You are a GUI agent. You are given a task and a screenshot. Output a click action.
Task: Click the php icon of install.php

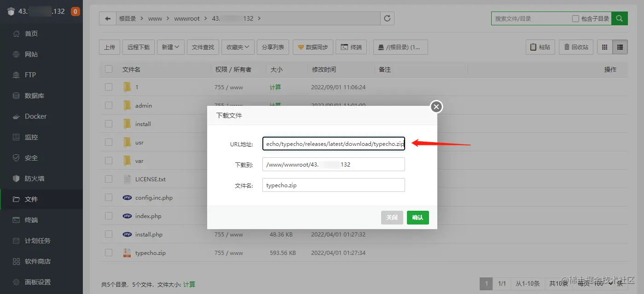[x=127, y=234]
